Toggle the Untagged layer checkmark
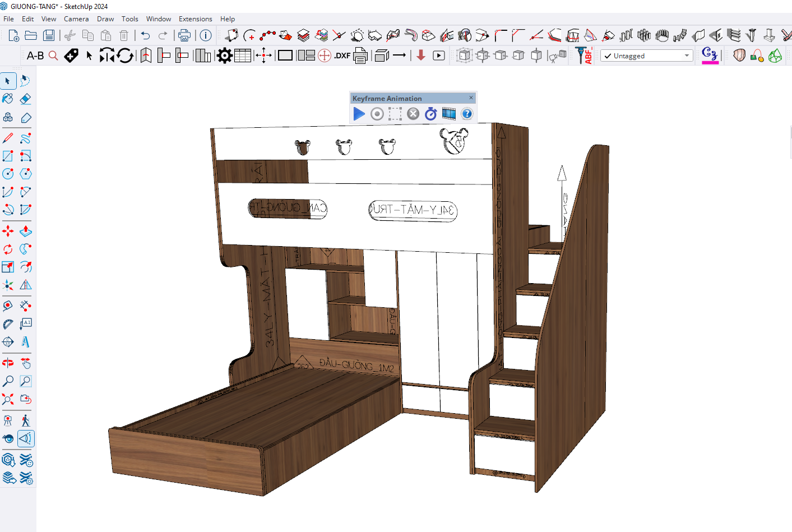The image size is (792, 532). click(608, 56)
